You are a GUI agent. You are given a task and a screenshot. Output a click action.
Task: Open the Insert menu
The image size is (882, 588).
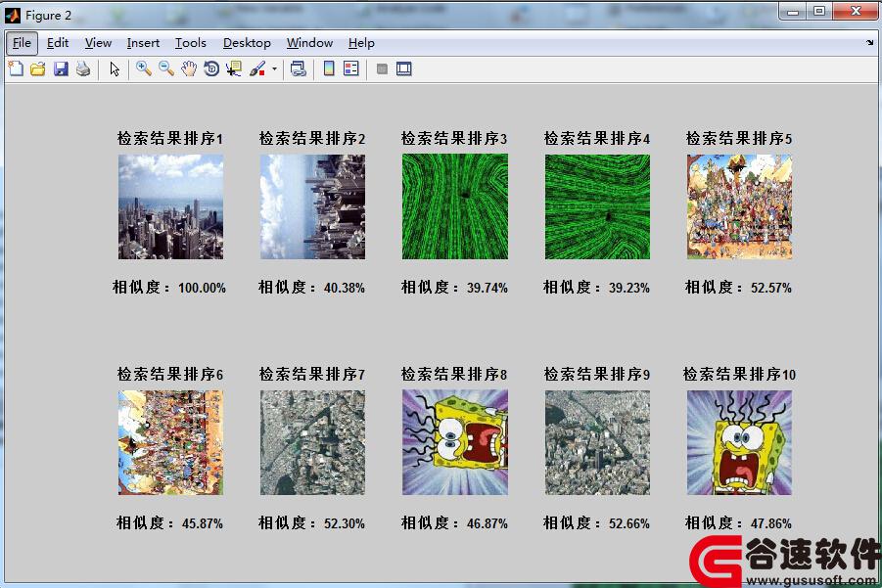click(143, 43)
